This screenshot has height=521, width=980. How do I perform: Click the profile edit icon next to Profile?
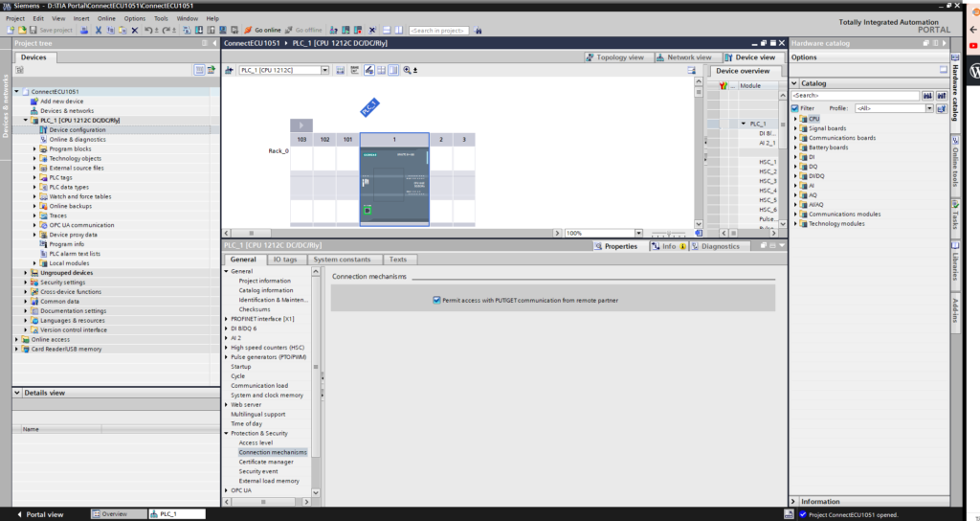(x=942, y=108)
